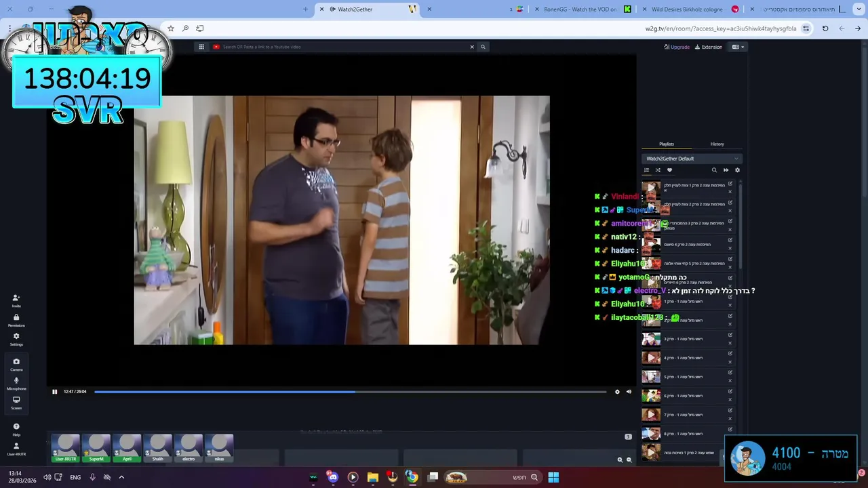
Task: Click the taskbar volume icon
Action: click(x=47, y=477)
